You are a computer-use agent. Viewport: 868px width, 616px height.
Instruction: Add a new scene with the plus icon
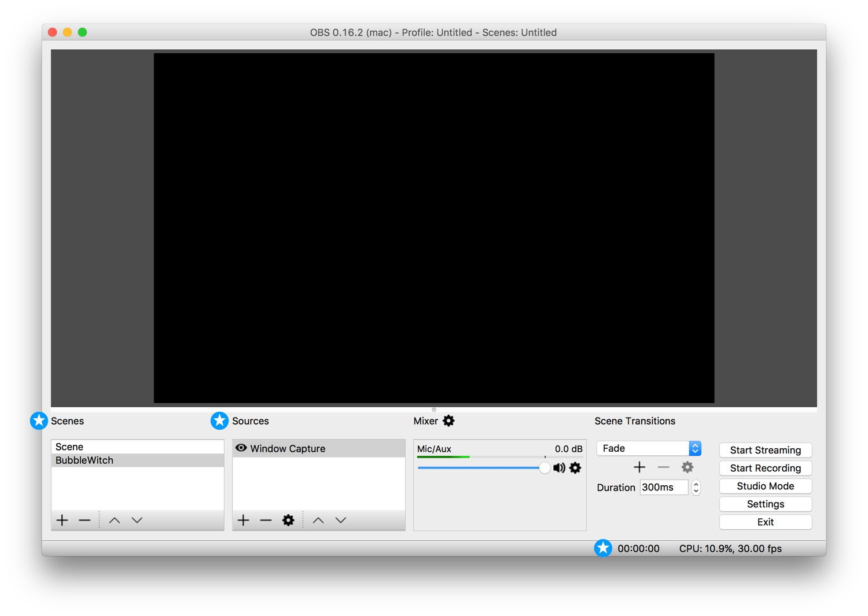[62, 520]
